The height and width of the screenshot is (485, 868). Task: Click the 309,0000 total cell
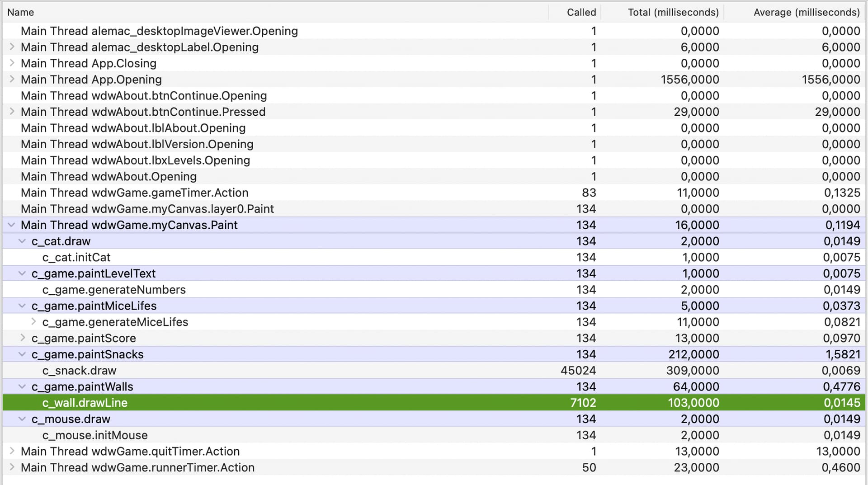pos(693,371)
